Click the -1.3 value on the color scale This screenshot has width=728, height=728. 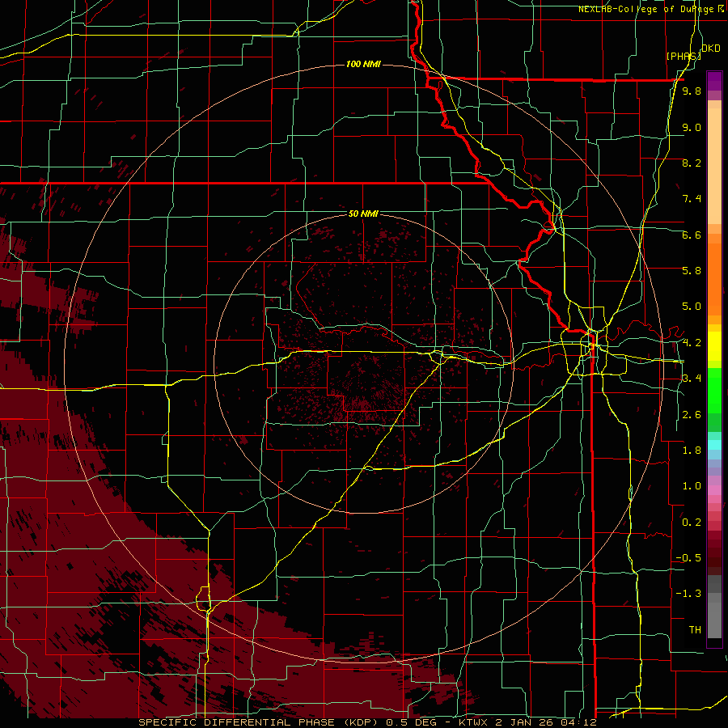pos(688,594)
